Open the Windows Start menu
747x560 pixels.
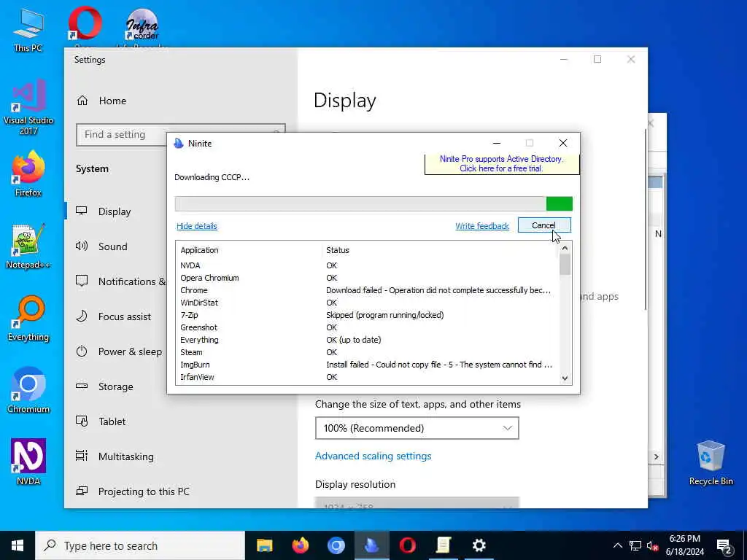(x=18, y=545)
